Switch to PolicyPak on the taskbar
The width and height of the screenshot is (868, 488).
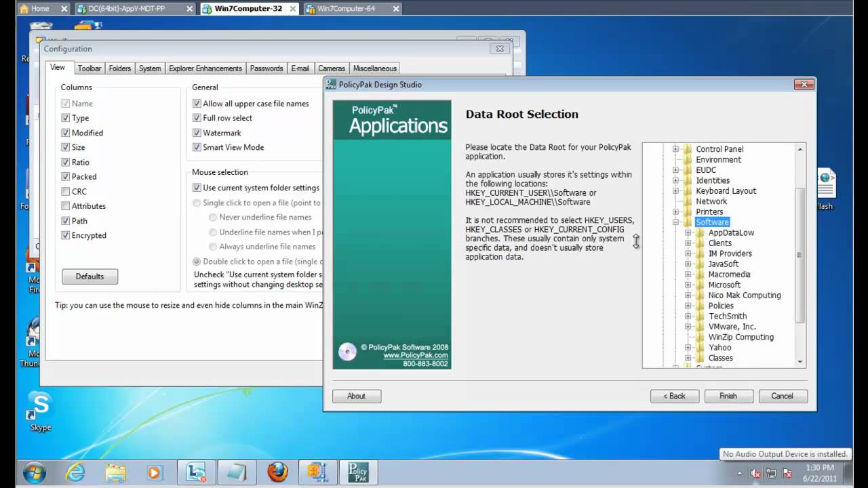tap(357, 472)
